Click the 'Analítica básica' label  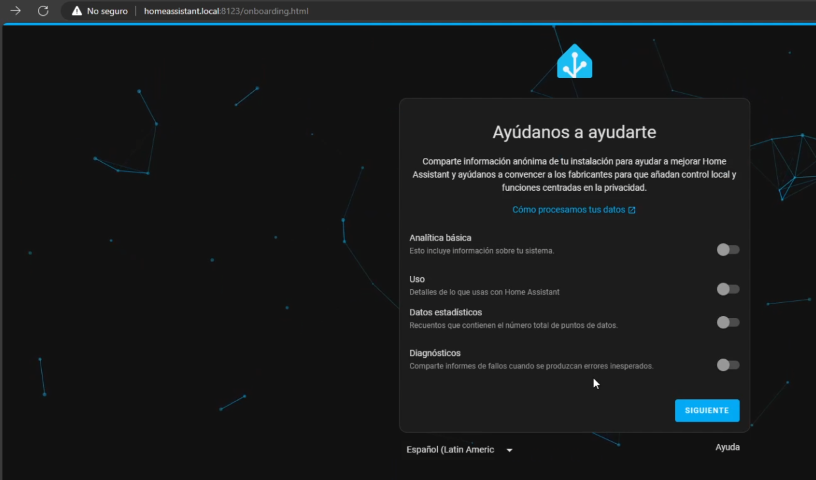pyautogui.click(x=440, y=238)
